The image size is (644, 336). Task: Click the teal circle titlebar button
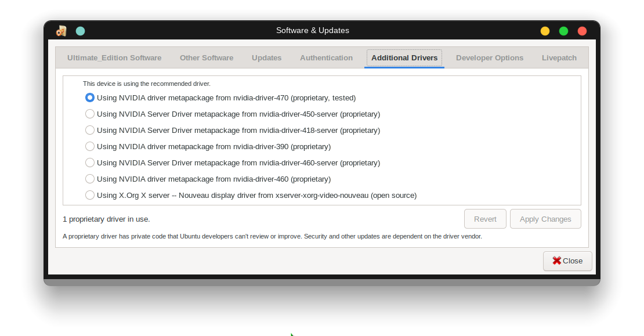(x=81, y=31)
